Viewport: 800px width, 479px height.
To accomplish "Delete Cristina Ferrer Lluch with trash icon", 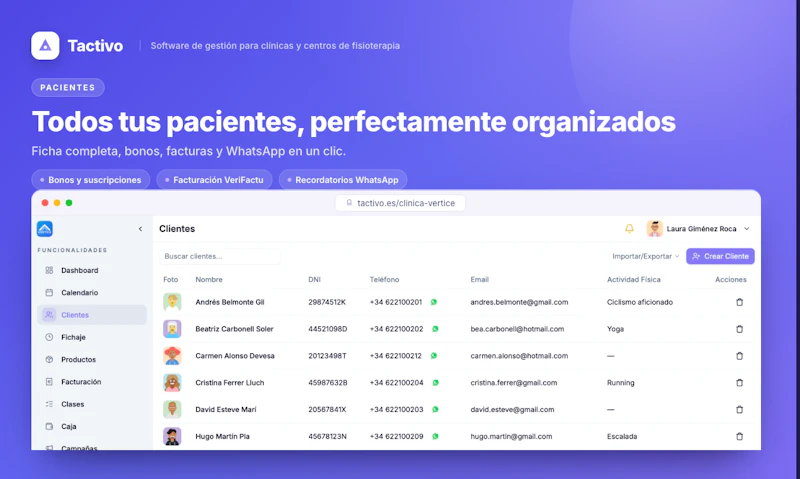I will pyautogui.click(x=739, y=383).
